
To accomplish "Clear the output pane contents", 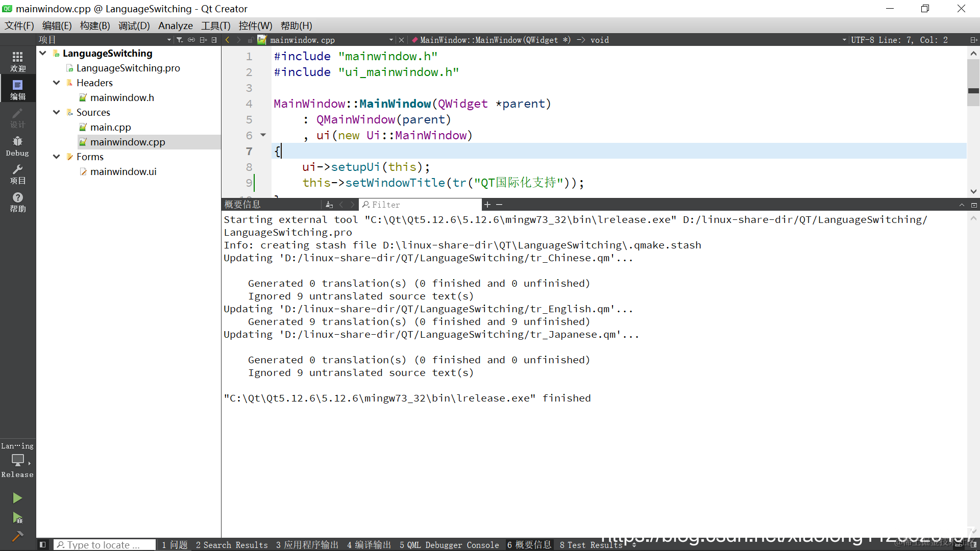I will (x=329, y=205).
